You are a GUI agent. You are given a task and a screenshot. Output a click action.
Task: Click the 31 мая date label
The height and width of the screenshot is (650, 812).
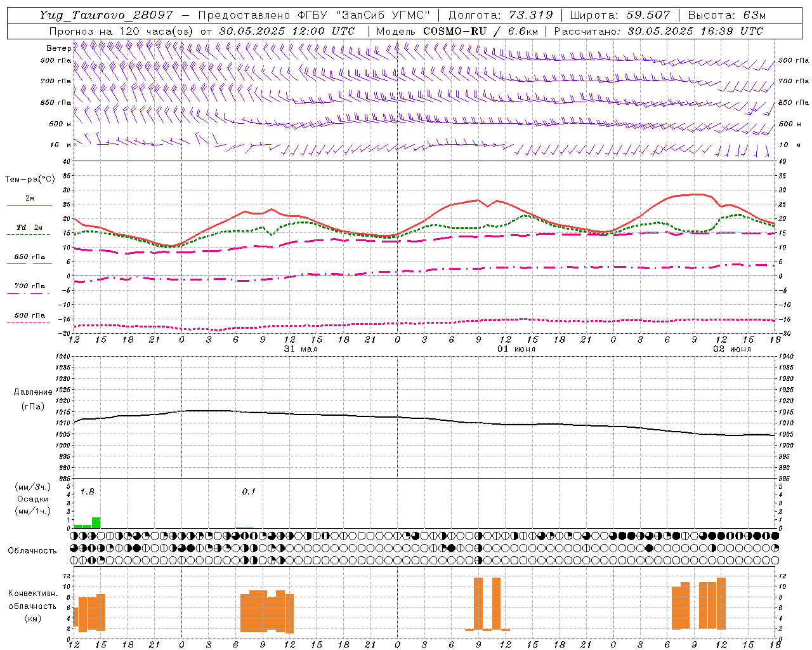[301, 349]
